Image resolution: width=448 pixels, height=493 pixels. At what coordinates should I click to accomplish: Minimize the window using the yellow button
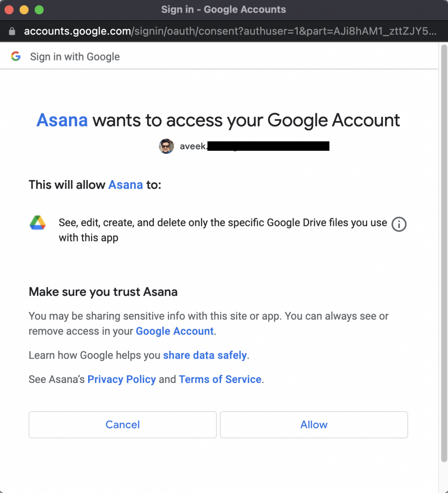(x=24, y=10)
